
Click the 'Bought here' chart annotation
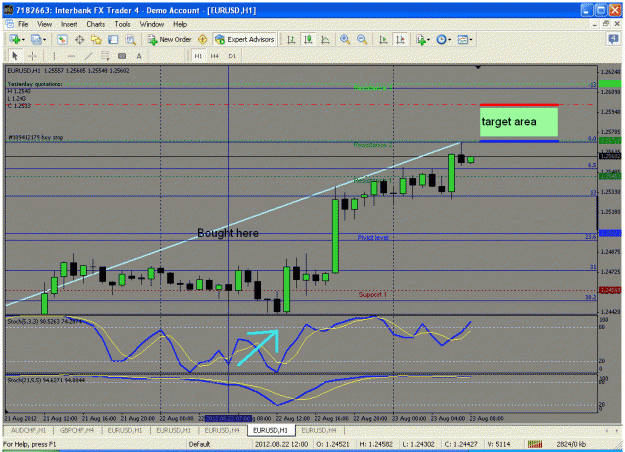coord(228,233)
